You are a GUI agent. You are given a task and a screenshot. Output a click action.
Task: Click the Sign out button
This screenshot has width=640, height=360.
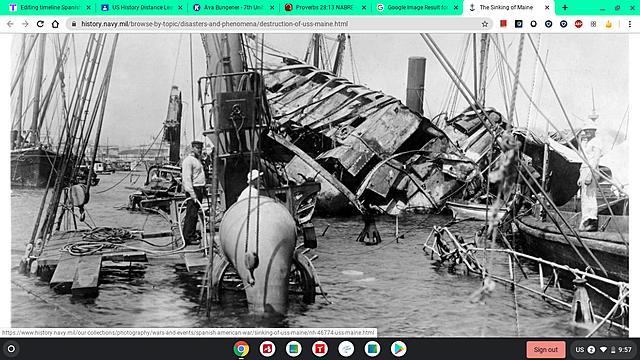[546, 349]
